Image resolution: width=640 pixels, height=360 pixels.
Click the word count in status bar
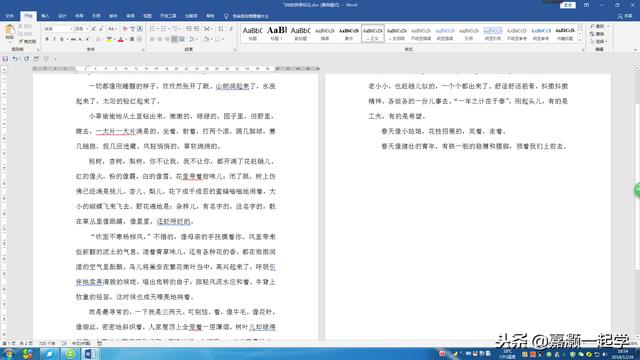47,344
